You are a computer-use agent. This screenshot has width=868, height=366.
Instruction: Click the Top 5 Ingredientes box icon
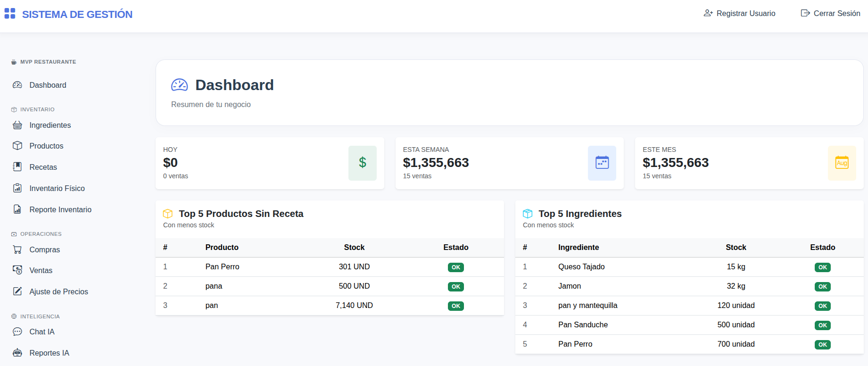[528, 214]
